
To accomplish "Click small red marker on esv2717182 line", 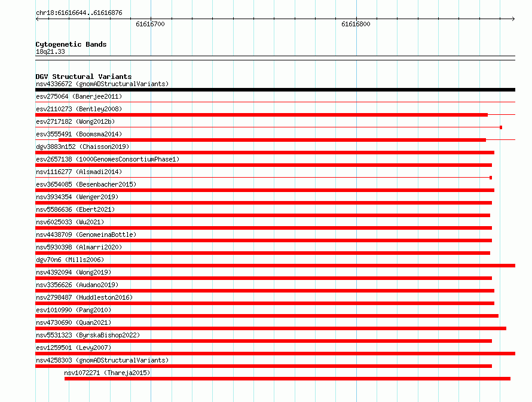I will click(x=501, y=127).
